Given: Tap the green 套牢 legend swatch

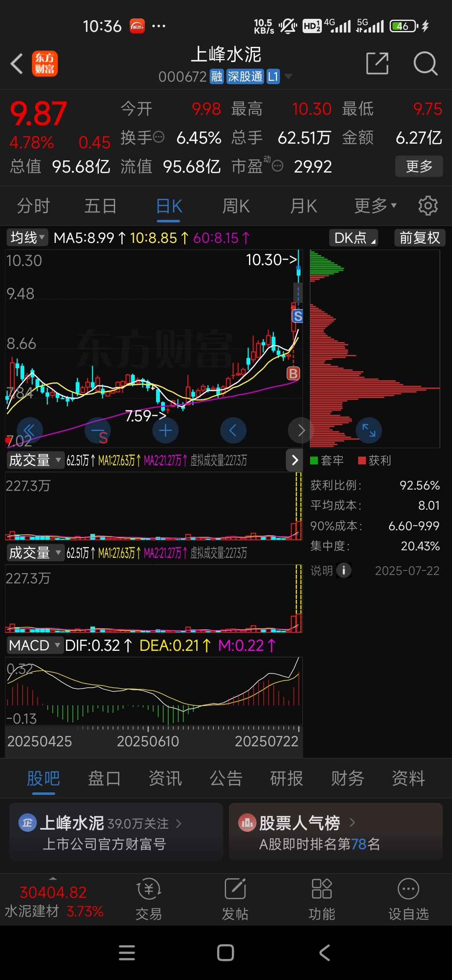Looking at the screenshot, I should [314, 460].
